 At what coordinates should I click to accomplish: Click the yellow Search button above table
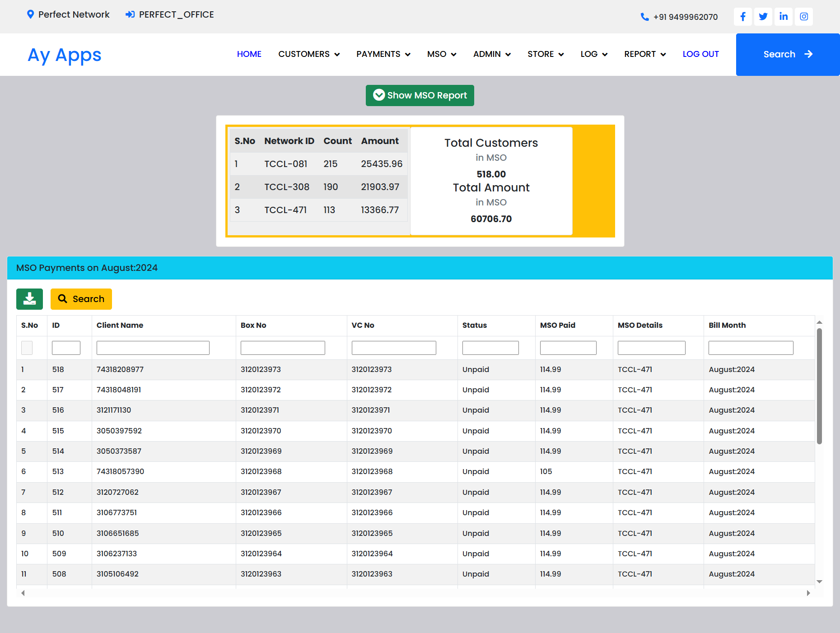tap(81, 299)
